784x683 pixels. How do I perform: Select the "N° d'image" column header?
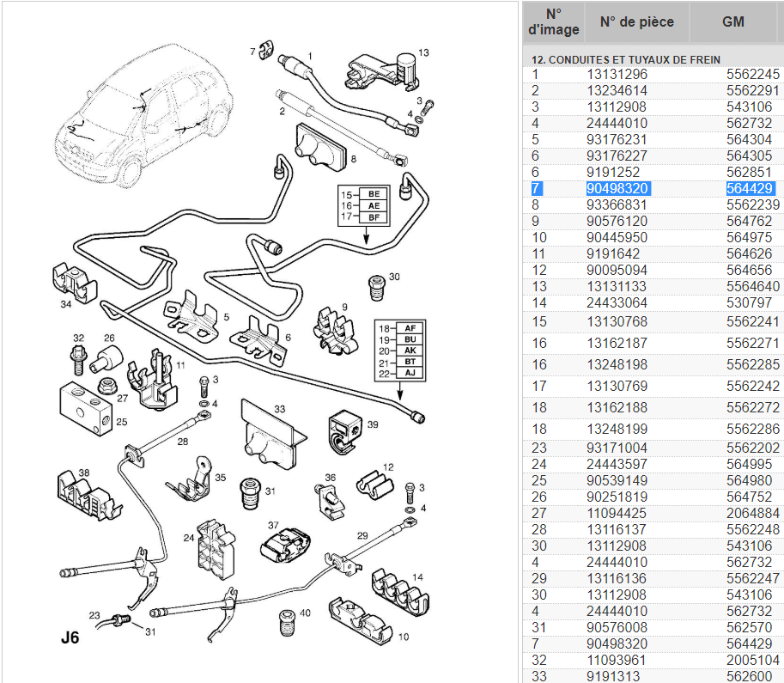click(x=553, y=22)
